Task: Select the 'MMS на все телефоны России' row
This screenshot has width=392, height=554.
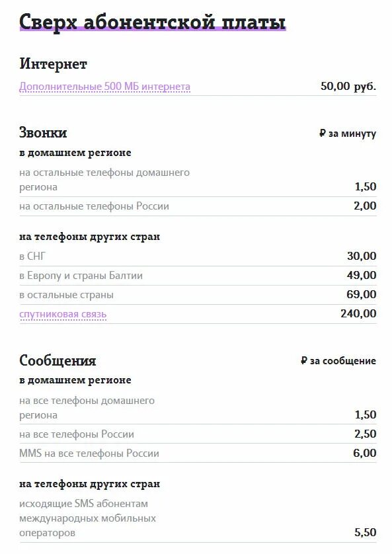Action: (198, 454)
